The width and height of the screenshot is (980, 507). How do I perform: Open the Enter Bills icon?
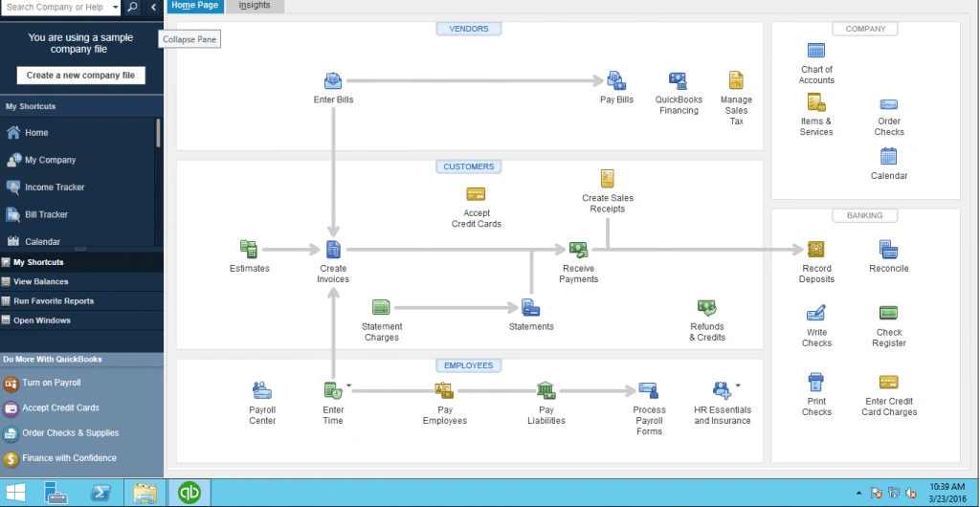click(333, 81)
